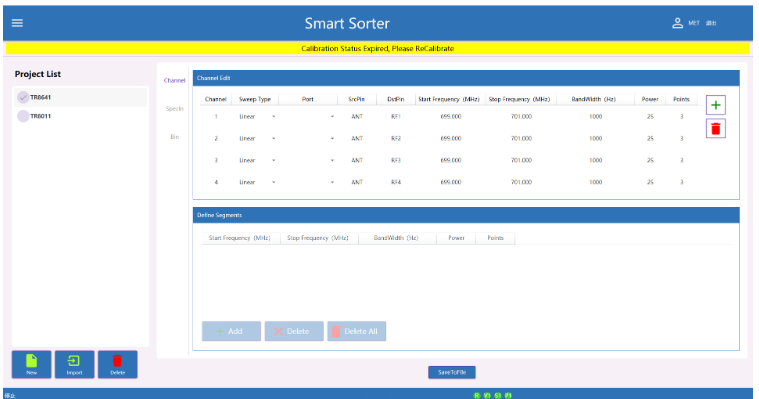Delete channel using red trash icon
The width and height of the screenshot is (759, 399).
click(715, 128)
